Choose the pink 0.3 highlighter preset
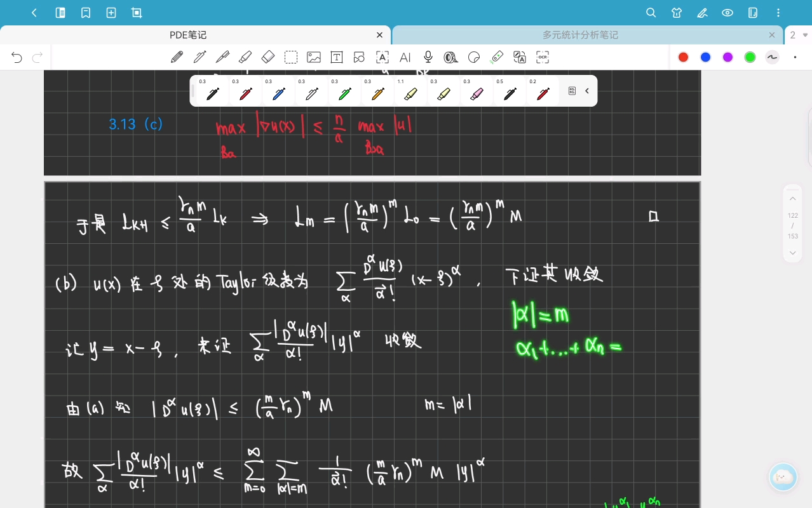The width and height of the screenshot is (812, 508). coord(477,91)
